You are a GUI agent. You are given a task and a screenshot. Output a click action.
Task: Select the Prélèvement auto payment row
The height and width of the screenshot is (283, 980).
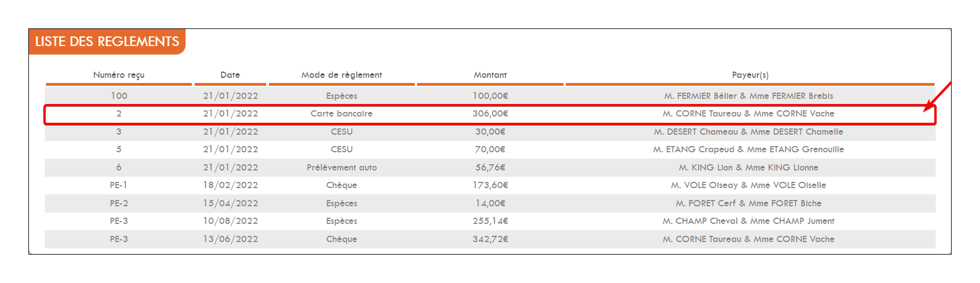tap(490, 168)
